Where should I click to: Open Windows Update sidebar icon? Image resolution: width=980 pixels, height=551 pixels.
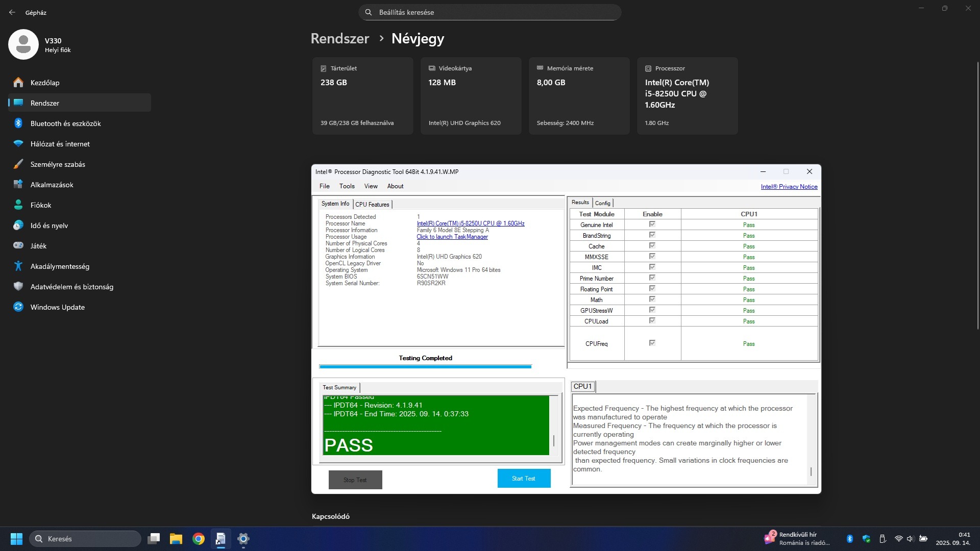tap(18, 307)
